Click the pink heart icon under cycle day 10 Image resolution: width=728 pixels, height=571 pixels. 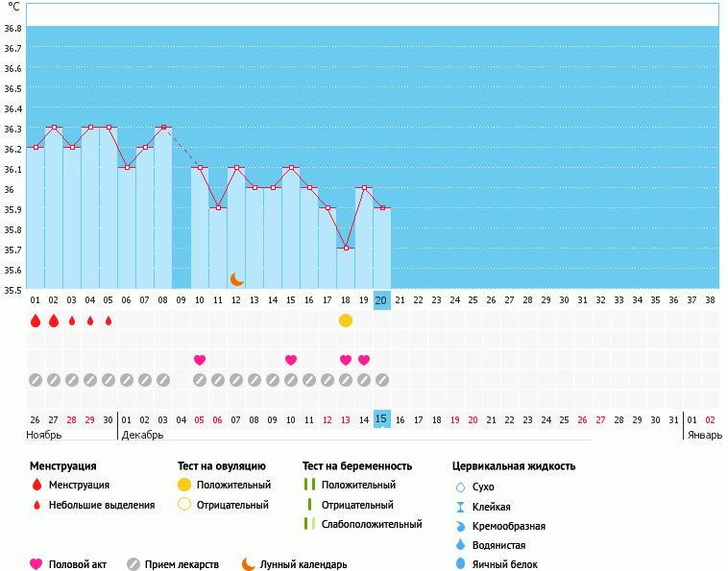click(x=200, y=360)
